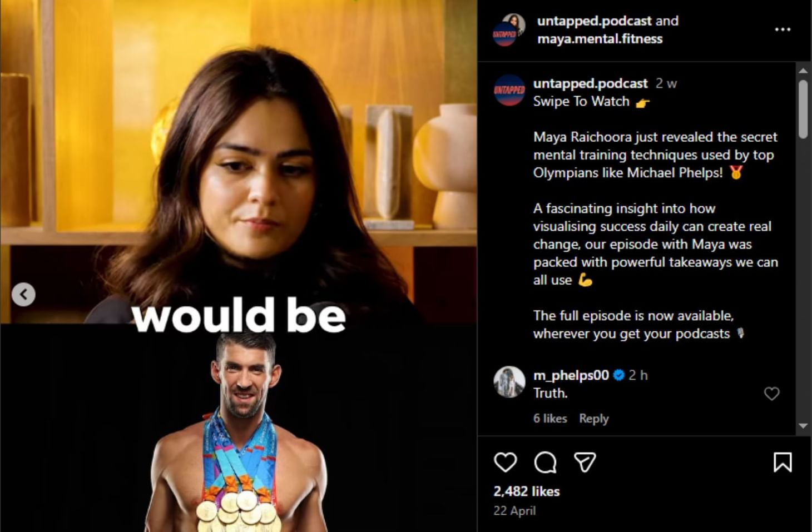The width and height of the screenshot is (812, 532).
Task: Open untapped.podcast profile from header
Action: (594, 21)
